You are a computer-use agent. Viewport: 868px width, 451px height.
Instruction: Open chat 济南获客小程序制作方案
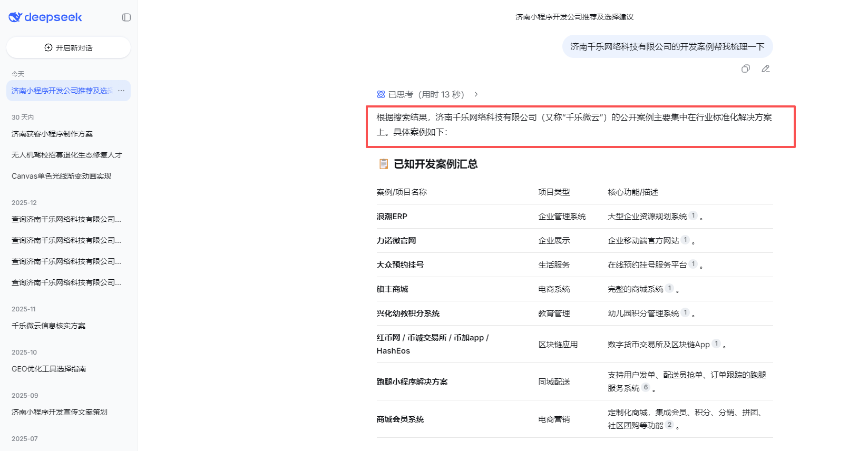52,134
